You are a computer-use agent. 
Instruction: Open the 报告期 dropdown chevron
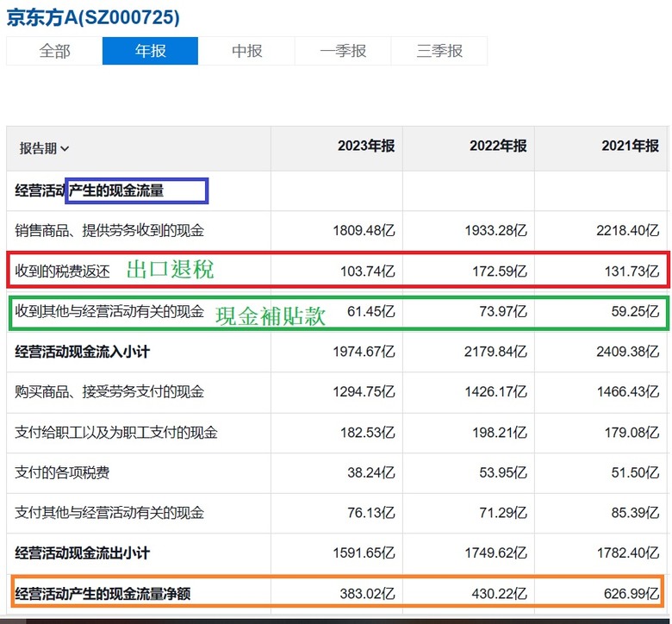click(x=65, y=149)
